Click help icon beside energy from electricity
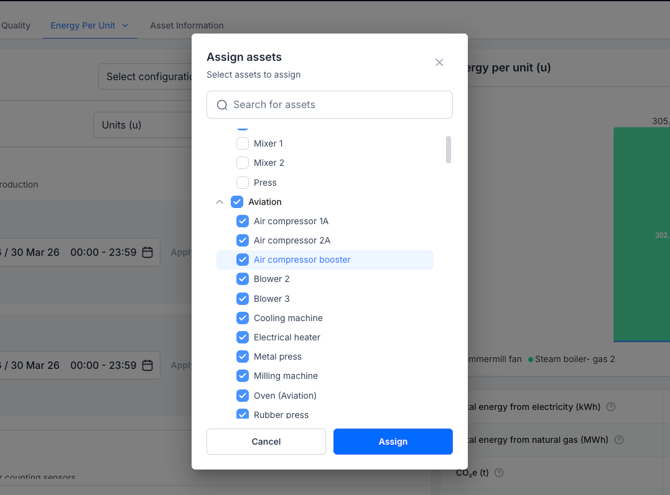 pos(611,407)
